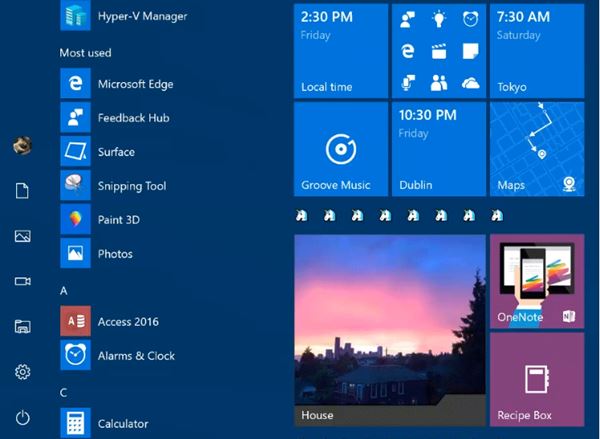Open the Documents folder icon in the left rail
Viewport: 600px width, 439px height.
click(x=22, y=191)
